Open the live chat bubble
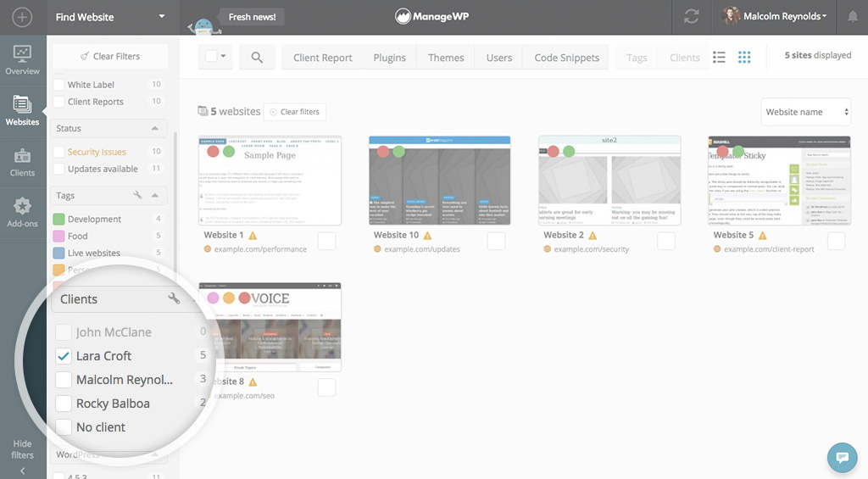Screen dimensions: 868x479 coord(842,458)
